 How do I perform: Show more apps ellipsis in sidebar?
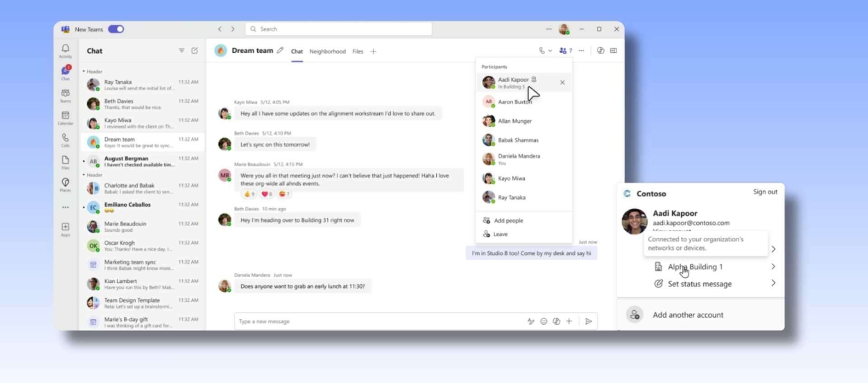(66, 207)
